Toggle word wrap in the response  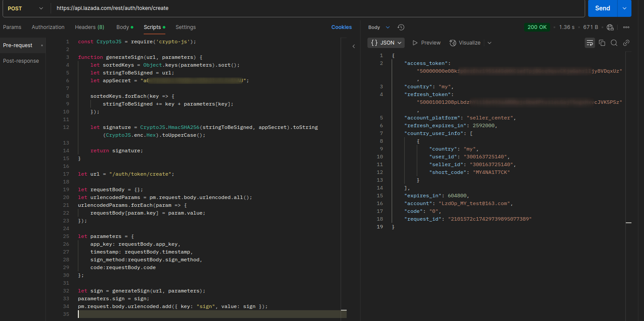(x=589, y=43)
